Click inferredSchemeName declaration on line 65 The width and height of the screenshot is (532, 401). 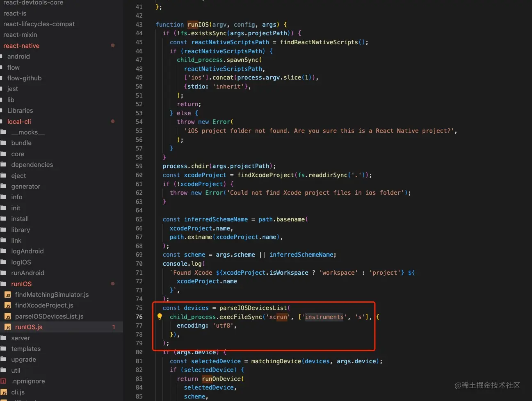[216, 219]
